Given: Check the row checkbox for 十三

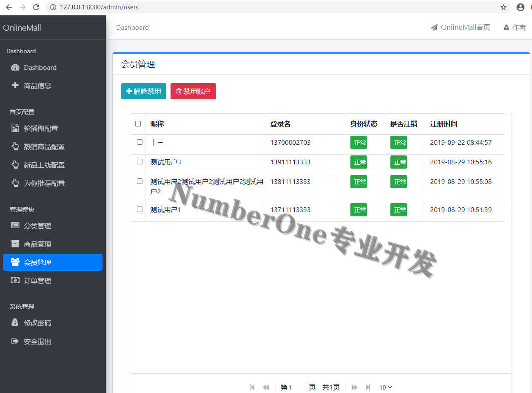Looking at the screenshot, I should pyautogui.click(x=139, y=142).
